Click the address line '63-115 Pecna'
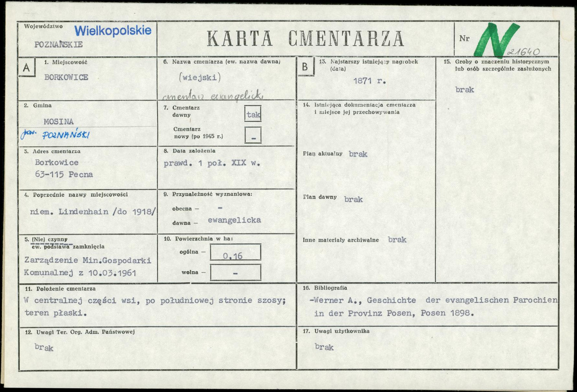This screenshot has height=392, width=577. pos(64,174)
